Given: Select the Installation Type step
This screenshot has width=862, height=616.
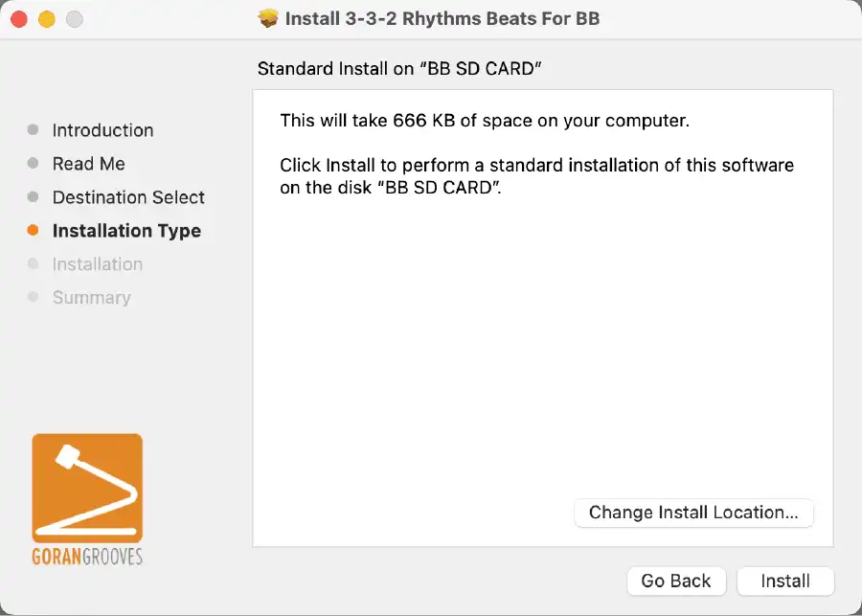Looking at the screenshot, I should (126, 231).
